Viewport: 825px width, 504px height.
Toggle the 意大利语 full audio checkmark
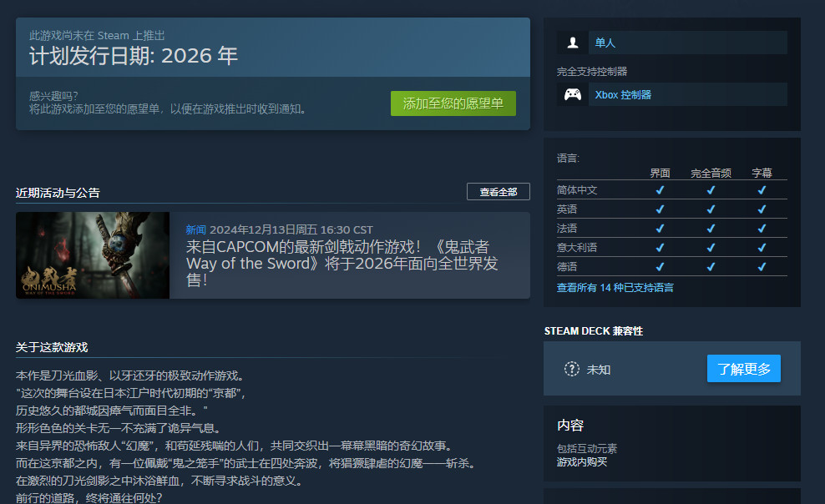[711, 247]
